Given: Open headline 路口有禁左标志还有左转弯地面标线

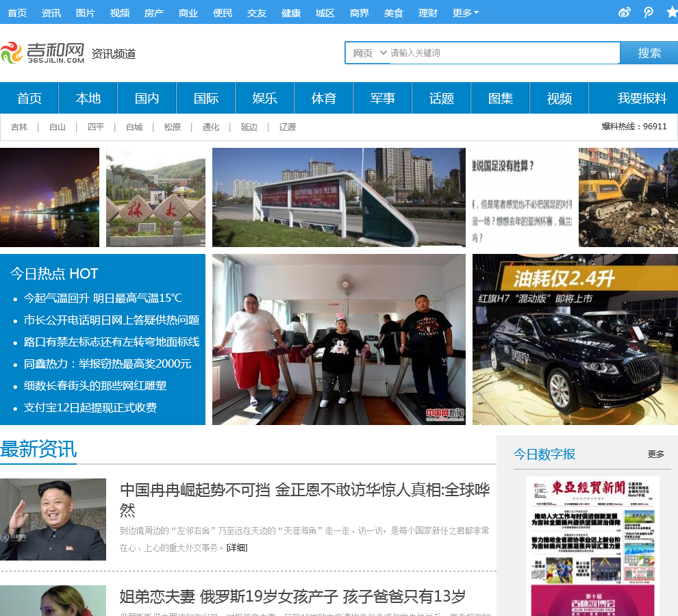Looking at the screenshot, I should tap(112, 342).
